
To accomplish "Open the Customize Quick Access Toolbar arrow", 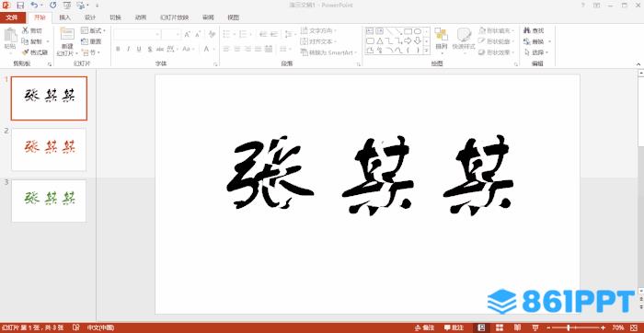I will point(97,6).
